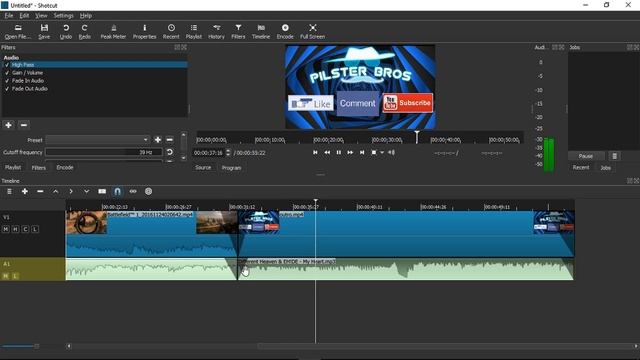Increment the timecode spinner
Image resolution: width=640 pixels, height=360 pixels.
(228, 151)
